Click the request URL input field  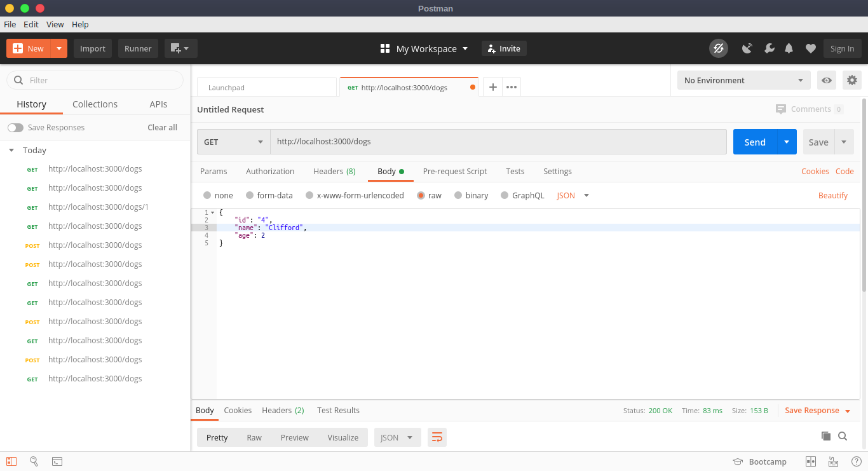pos(498,142)
